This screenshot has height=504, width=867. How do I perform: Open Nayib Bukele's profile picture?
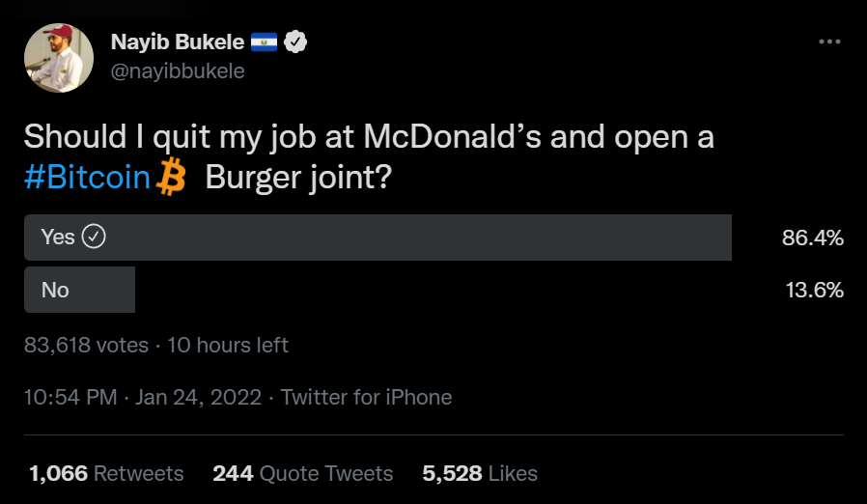[59, 58]
